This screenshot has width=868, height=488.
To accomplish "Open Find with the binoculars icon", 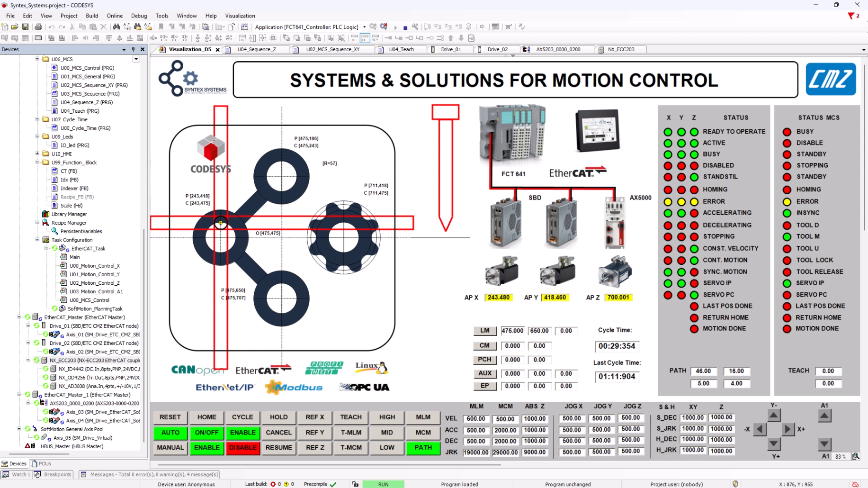I will (116, 27).
